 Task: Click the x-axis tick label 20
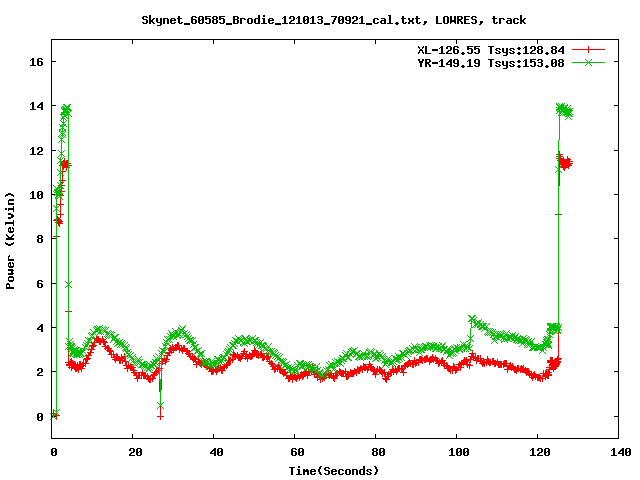[x=135, y=452]
